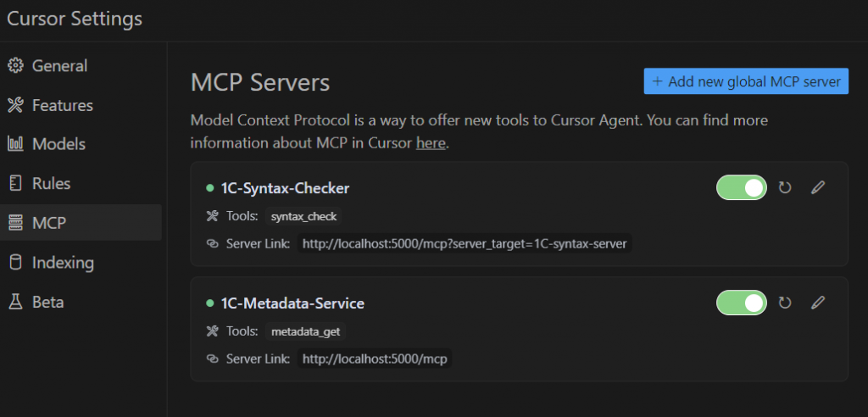Edit the 1C-Syntax-Checker server with pencil icon

(818, 187)
